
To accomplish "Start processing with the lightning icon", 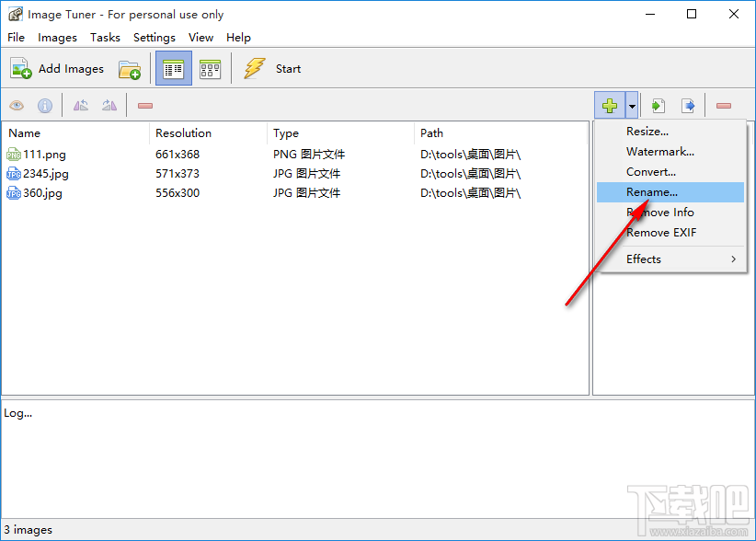I will (255, 68).
